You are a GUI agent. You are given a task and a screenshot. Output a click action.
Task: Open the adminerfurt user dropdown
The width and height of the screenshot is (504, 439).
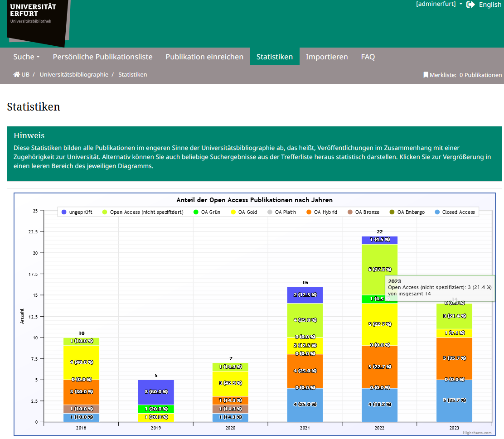439,4
